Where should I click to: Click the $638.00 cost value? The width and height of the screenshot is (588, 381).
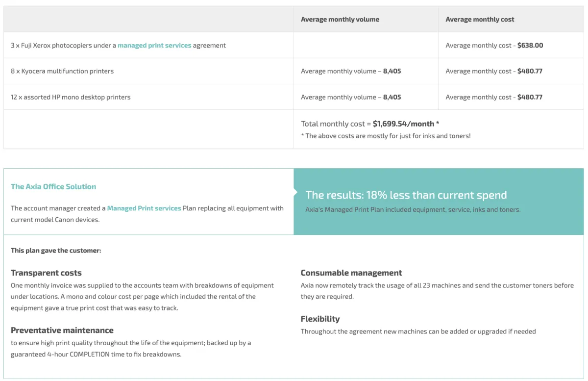tap(530, 46)
